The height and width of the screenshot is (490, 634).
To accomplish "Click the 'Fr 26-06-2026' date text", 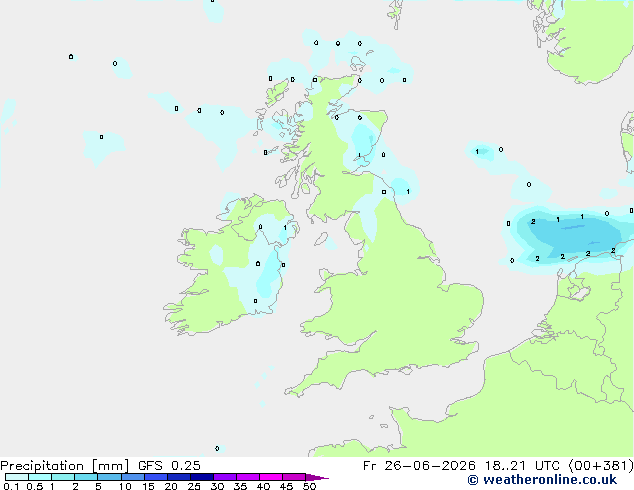I will point(419,466).
